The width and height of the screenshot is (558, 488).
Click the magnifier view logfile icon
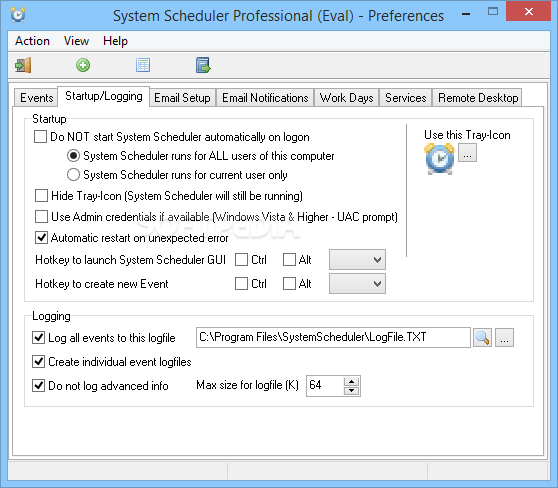point(482,337)
